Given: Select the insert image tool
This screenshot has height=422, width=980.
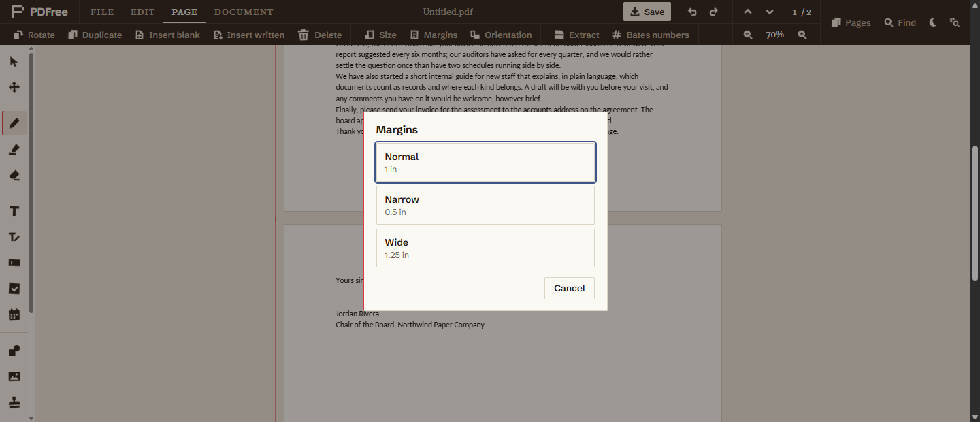Looking at the screenshot, I should pos(14,376).
